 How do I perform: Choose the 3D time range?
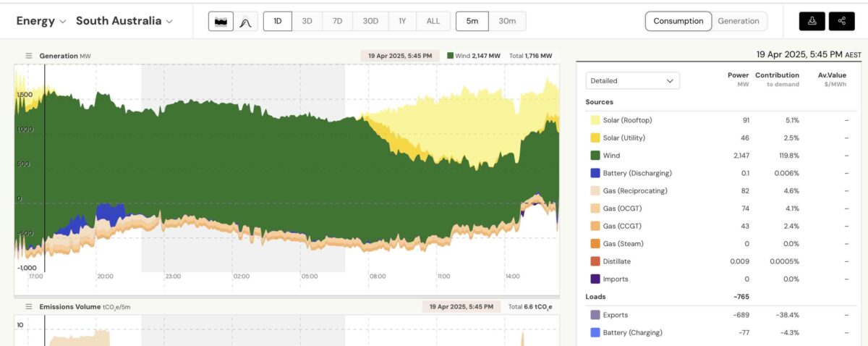[307, 21]
